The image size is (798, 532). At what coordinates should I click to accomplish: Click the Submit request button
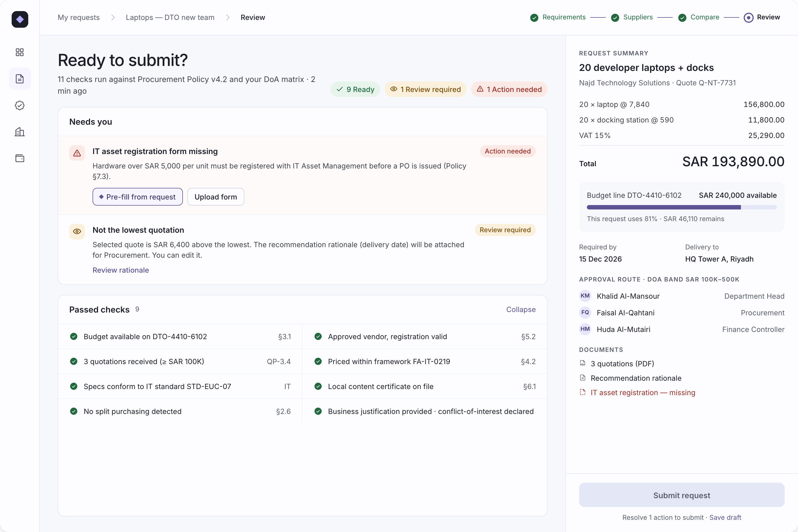[682, 495]
